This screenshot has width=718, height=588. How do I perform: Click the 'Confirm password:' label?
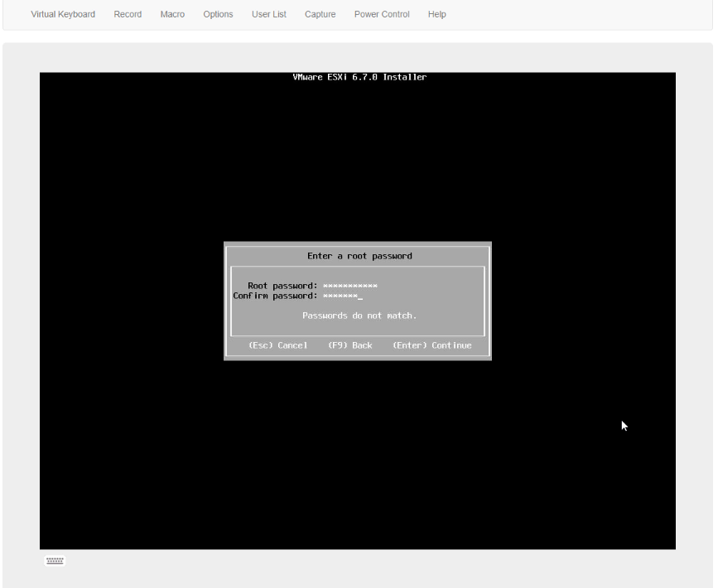coord(275,296)
